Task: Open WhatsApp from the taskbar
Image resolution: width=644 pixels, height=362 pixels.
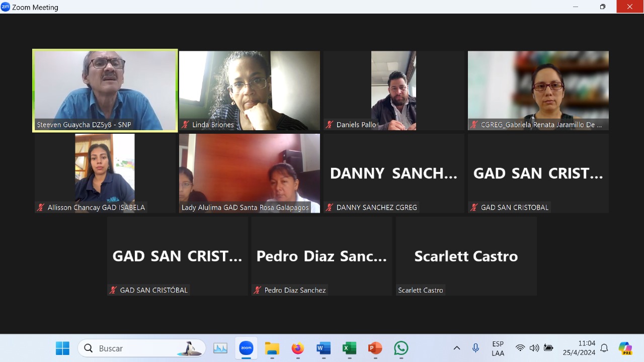Action: (x=401, y=348)
